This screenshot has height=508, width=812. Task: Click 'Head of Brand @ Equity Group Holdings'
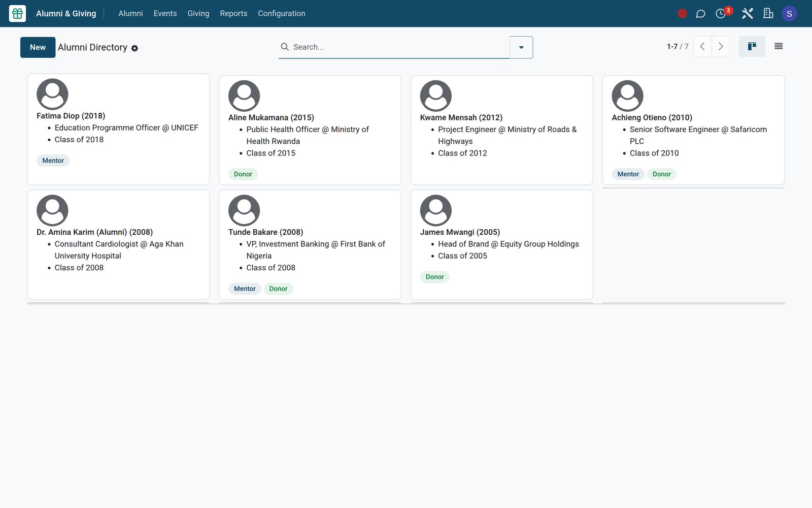[x=509, y=244]
